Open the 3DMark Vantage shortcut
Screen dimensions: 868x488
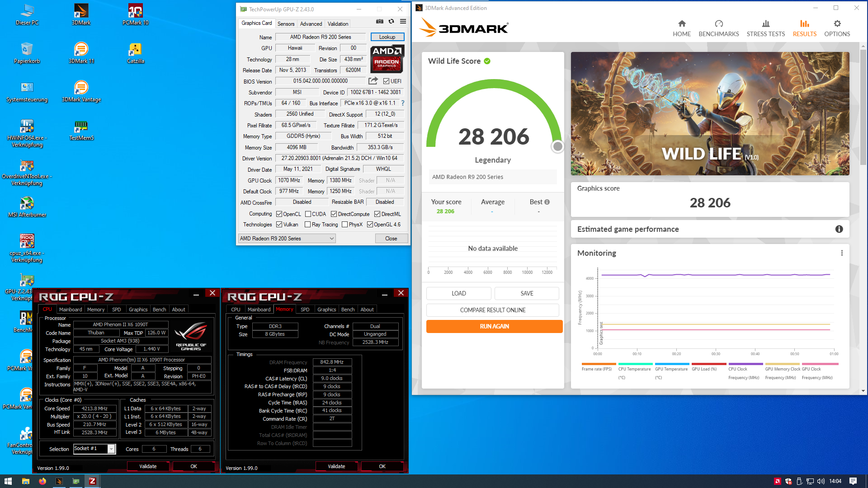tap(81, 91)
